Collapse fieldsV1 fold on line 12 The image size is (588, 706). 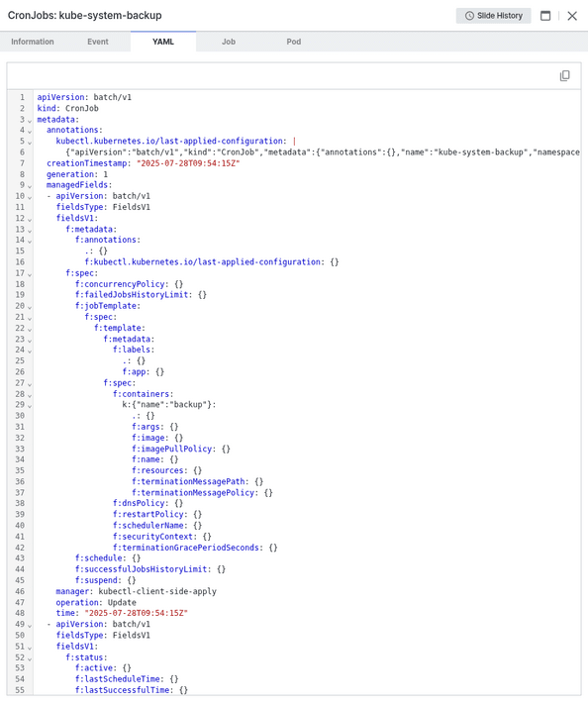pyautogui.click(x=30, y=219)
